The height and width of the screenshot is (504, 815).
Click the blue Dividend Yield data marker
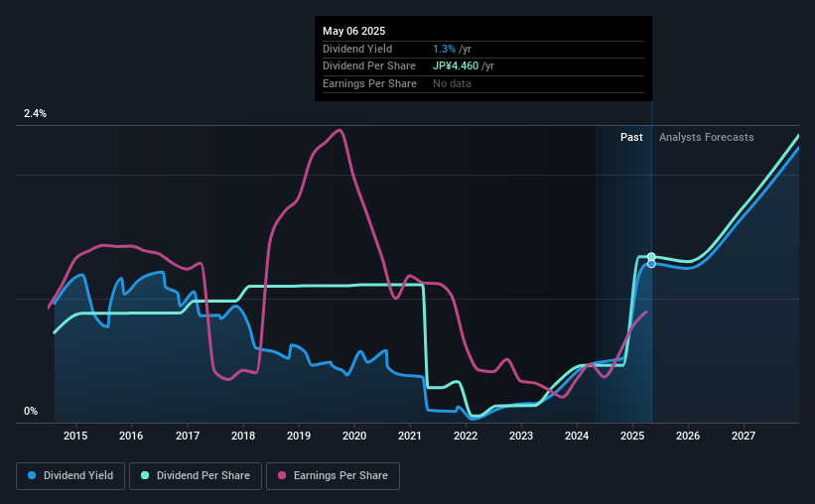click(x=651, y=264)
